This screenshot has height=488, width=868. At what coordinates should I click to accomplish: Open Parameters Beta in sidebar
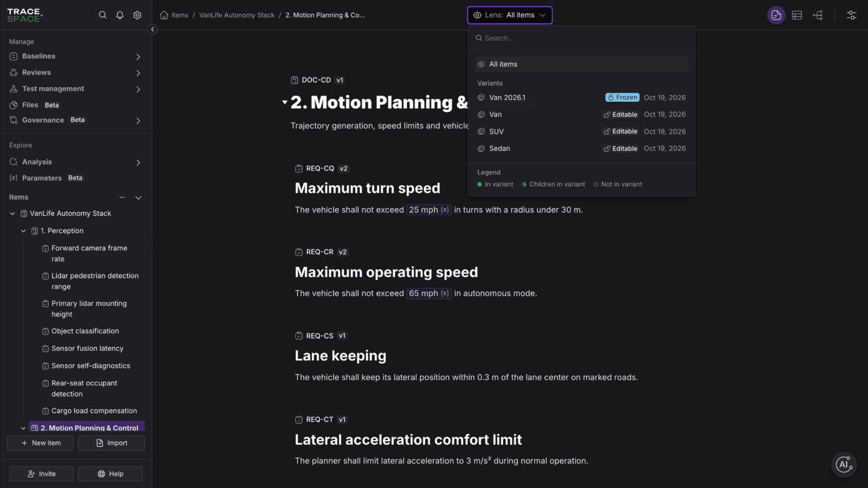pos(46,178)
